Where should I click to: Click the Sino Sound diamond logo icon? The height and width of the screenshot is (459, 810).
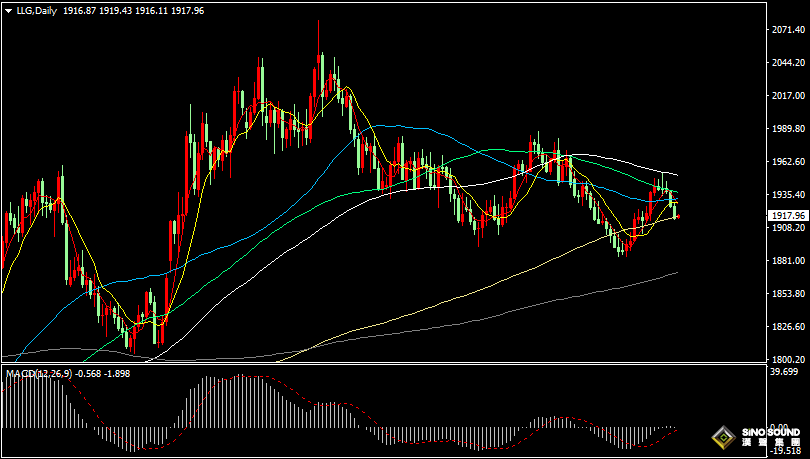point(723,437)
